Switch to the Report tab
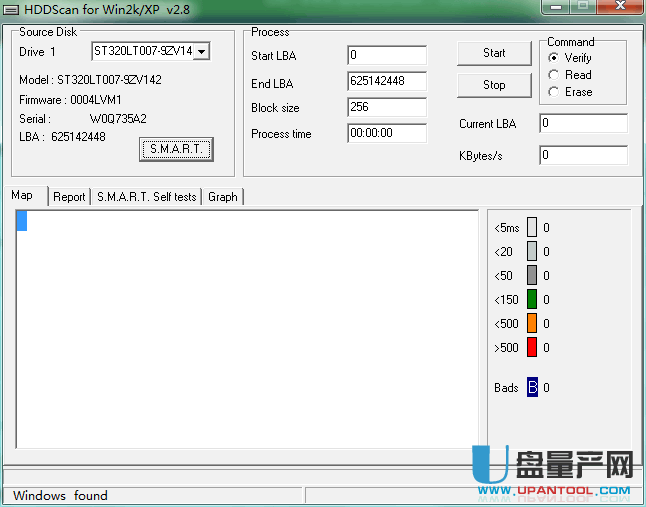 69,197
